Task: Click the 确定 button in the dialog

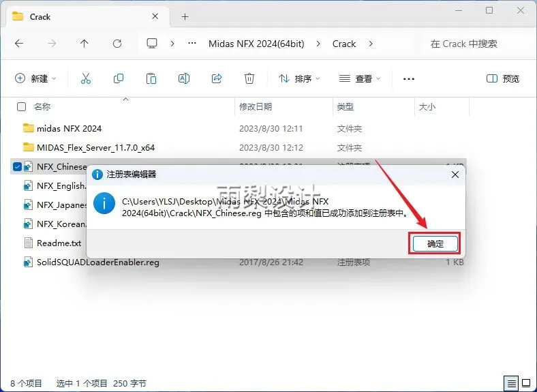Action: (x=435, y=243)
